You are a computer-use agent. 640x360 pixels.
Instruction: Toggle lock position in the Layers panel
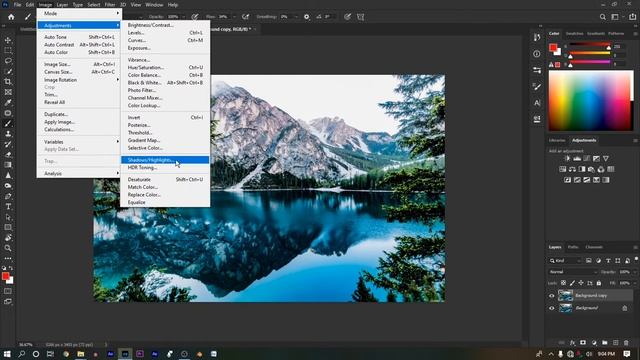pos(581,283)
